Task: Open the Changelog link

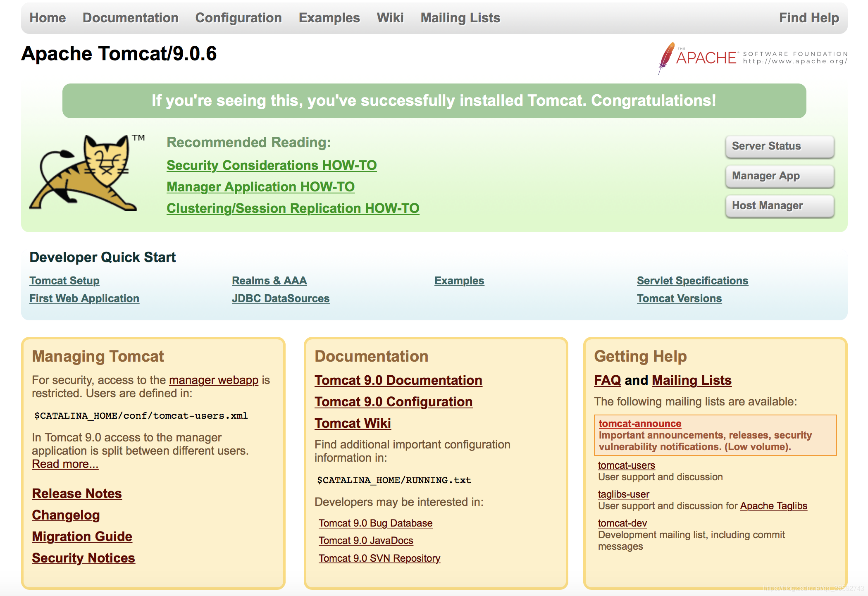Action: click(66, 515)
